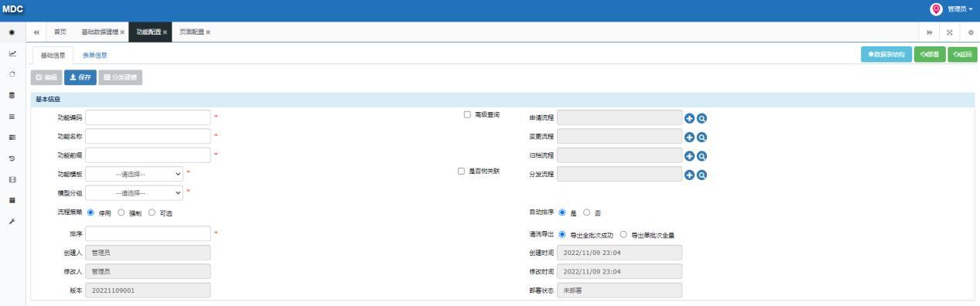Click the 功能编码 input field

click(148, 117)
